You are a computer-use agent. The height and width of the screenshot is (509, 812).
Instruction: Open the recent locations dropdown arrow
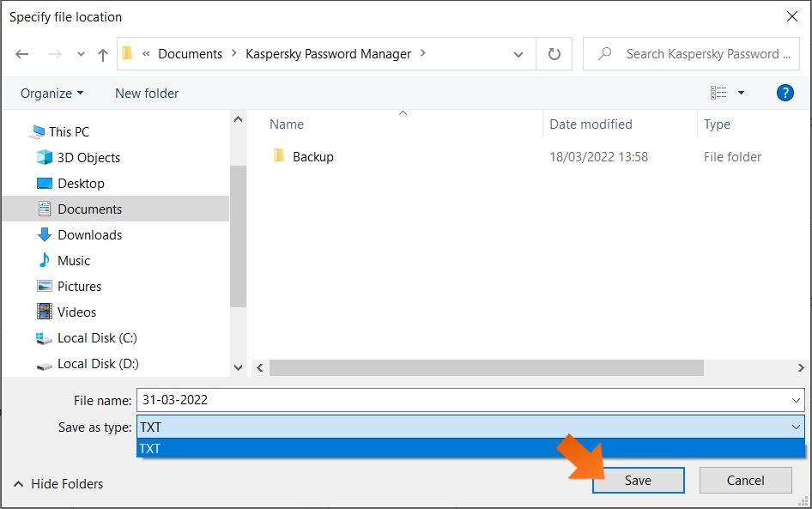click(81, 54)
